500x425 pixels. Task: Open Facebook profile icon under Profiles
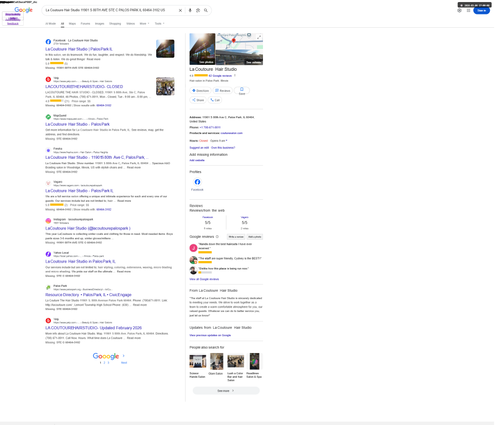197,182
